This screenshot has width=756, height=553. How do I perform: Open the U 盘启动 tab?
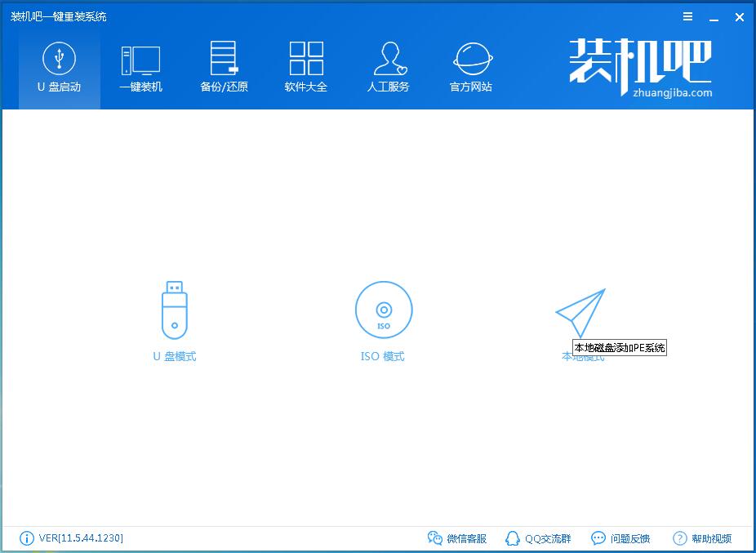59,69
